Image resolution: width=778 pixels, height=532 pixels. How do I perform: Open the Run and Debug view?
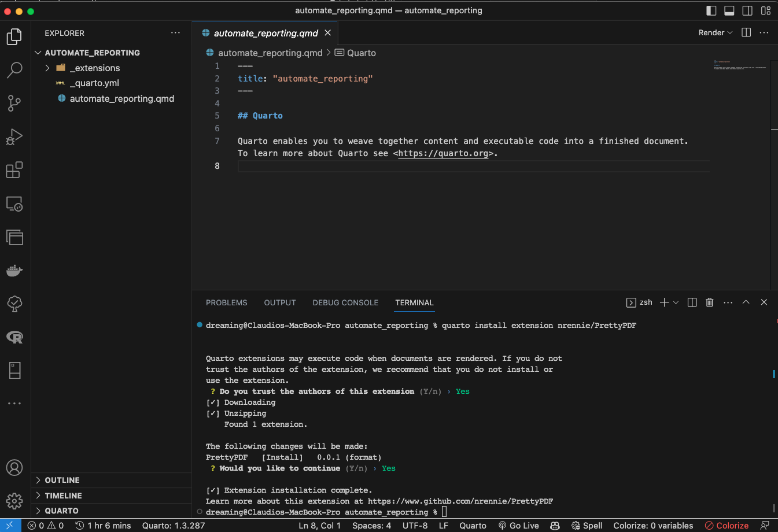pos(14,137)
